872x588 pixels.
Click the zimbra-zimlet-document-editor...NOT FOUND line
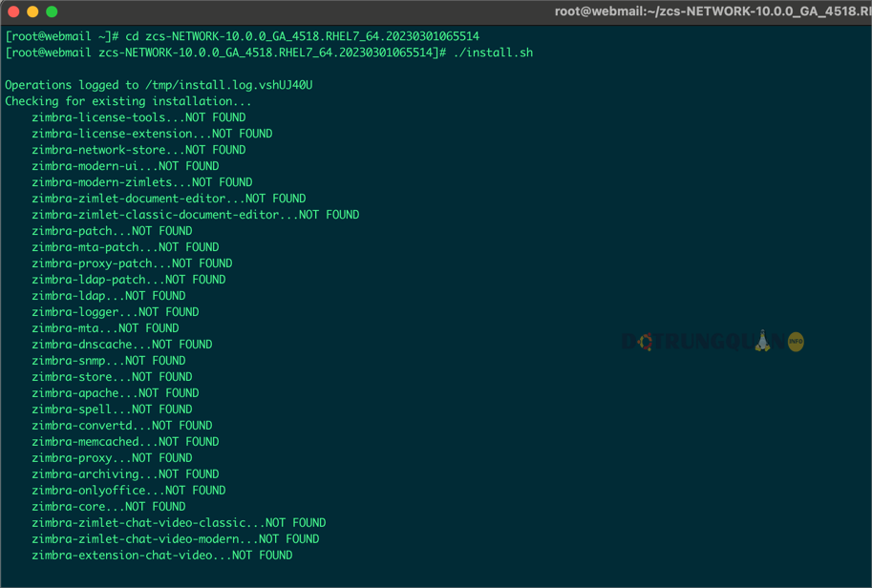click(168, 199)
